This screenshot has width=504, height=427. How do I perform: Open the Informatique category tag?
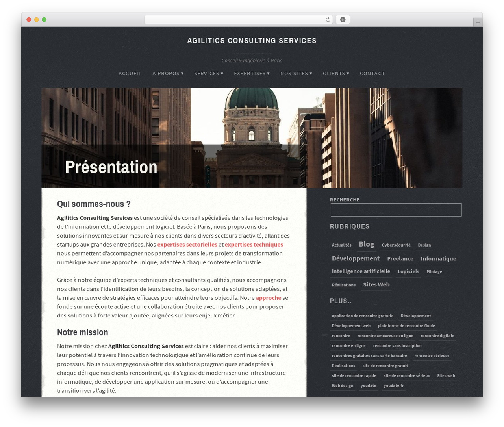point(438,259)
